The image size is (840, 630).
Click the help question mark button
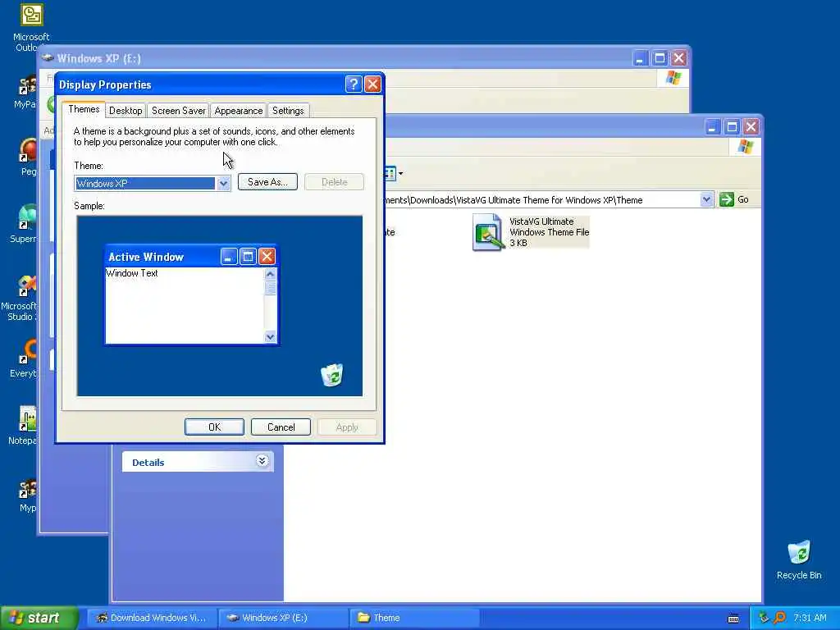coord(353,84)
